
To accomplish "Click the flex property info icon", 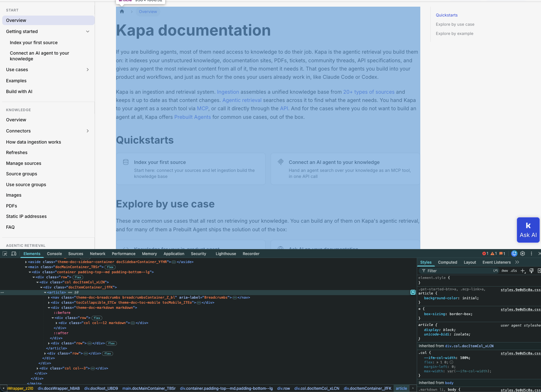I will point(451,362).
